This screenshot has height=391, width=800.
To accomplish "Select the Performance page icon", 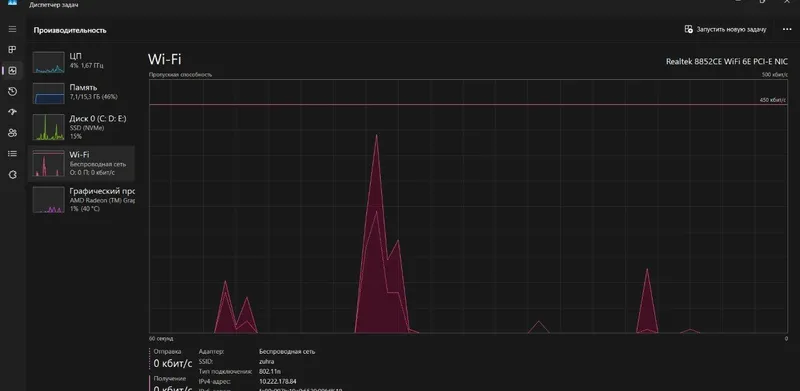I will click(x=12, y=70).
